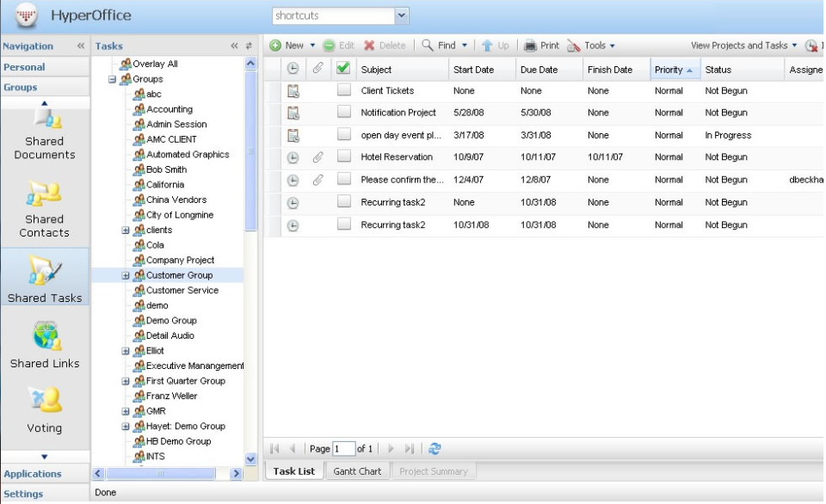Image resolution: width=826 pixels, height=504 pixels.
Task: Click the attachment column header paperclip
Action: (317, 68)
